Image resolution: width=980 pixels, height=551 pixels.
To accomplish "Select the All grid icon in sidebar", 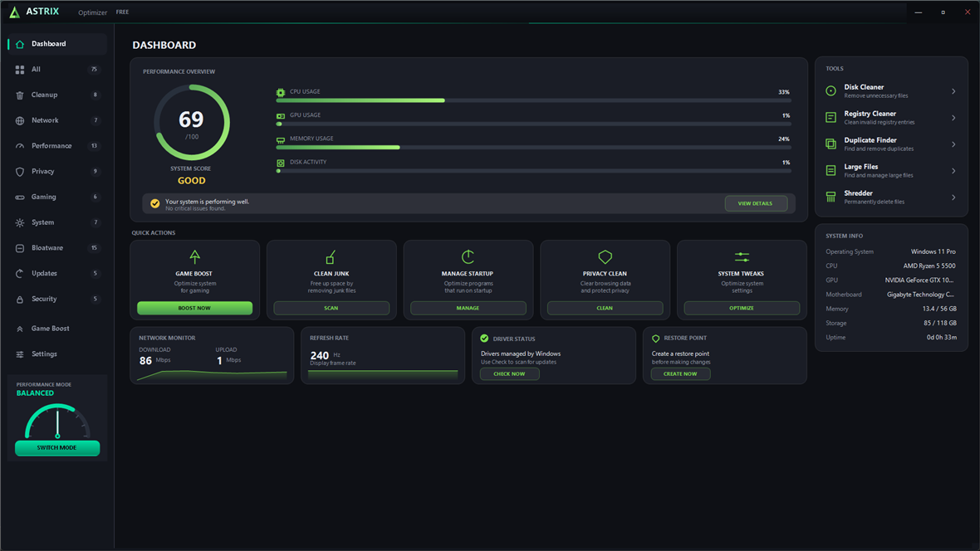I will [x=20, y=70].
